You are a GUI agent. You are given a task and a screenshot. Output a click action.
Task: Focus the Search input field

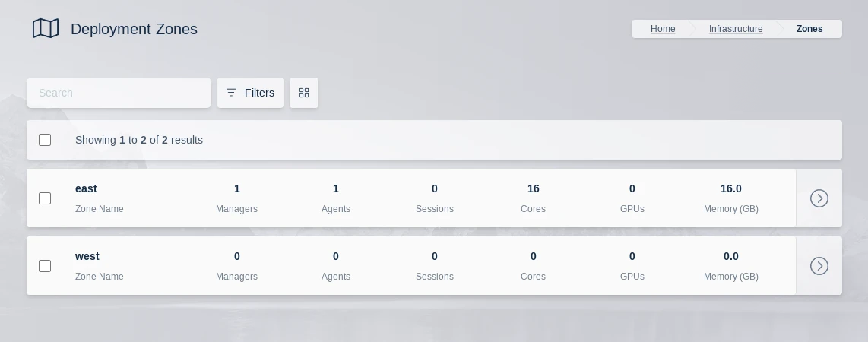[119, 93]
